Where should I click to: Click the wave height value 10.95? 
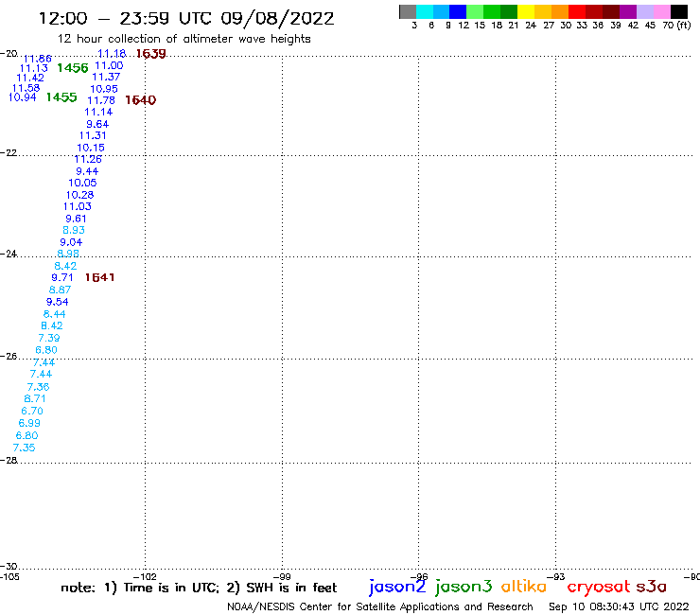tap(104, 89)
